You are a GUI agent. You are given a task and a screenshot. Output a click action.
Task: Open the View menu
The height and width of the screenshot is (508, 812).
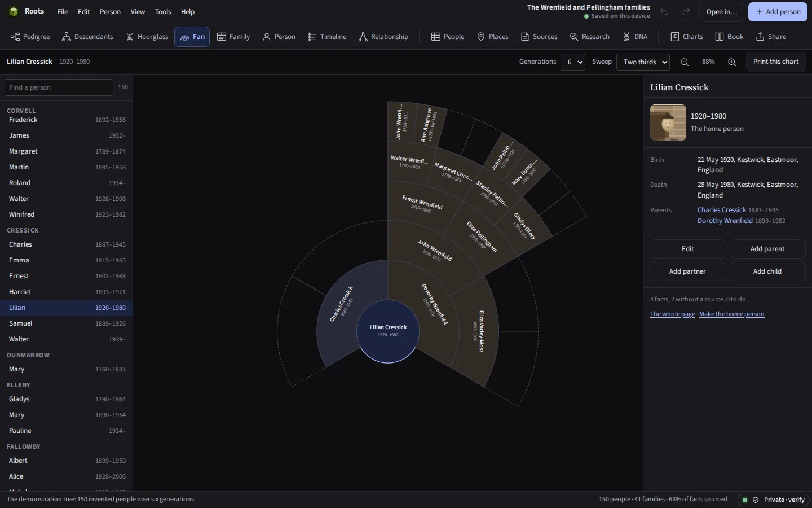138,12
